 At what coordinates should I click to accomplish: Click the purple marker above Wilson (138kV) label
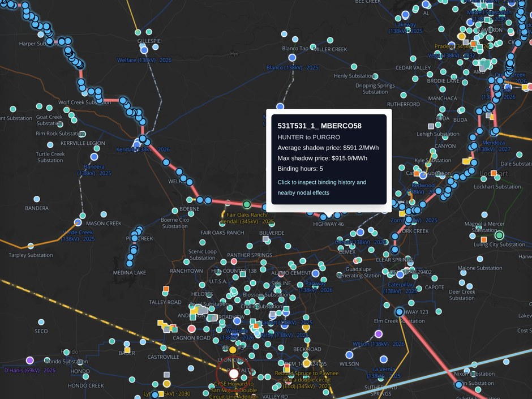(x=379, y=334)
